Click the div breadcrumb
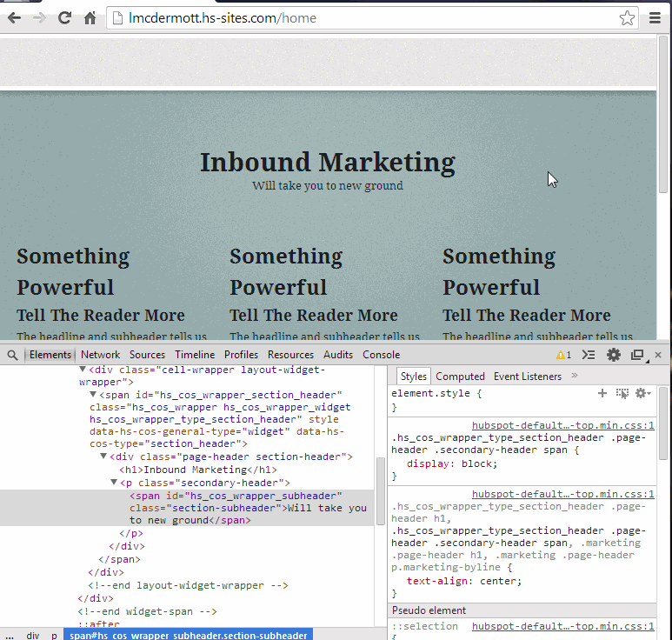Screen dimensions: 672x640 [x=33, y=636]
